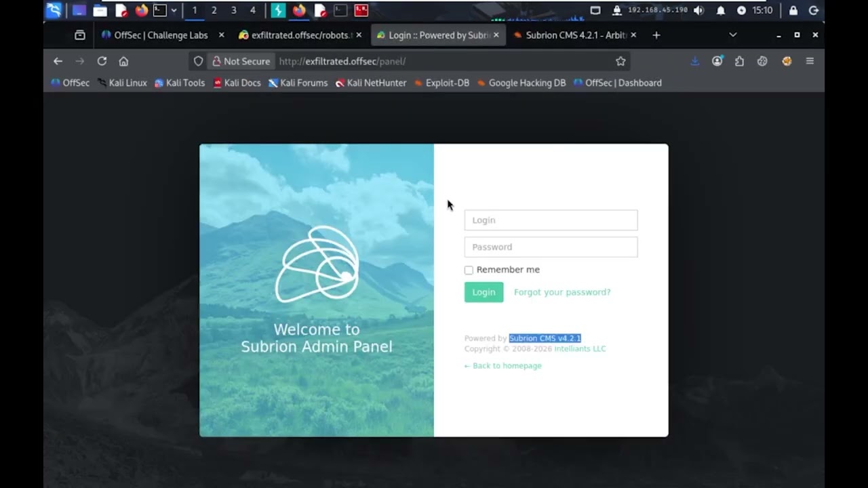Close the Subrion CMS 4.2.1 tab

tap(633, 35)
